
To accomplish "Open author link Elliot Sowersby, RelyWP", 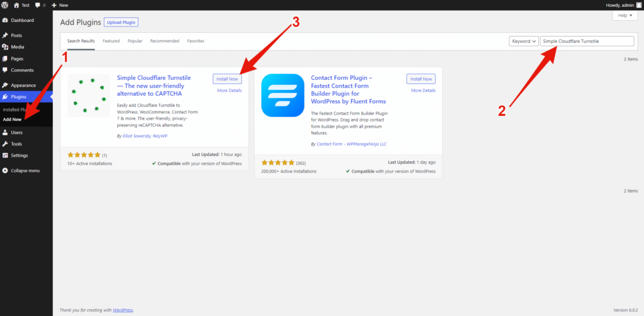I will 145,135.
